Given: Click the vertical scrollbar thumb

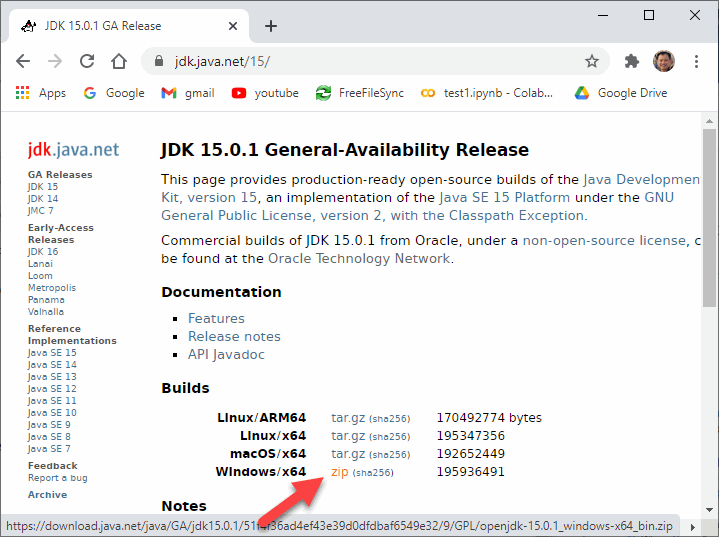Looking at the screenshot, I should click(709, 218).
